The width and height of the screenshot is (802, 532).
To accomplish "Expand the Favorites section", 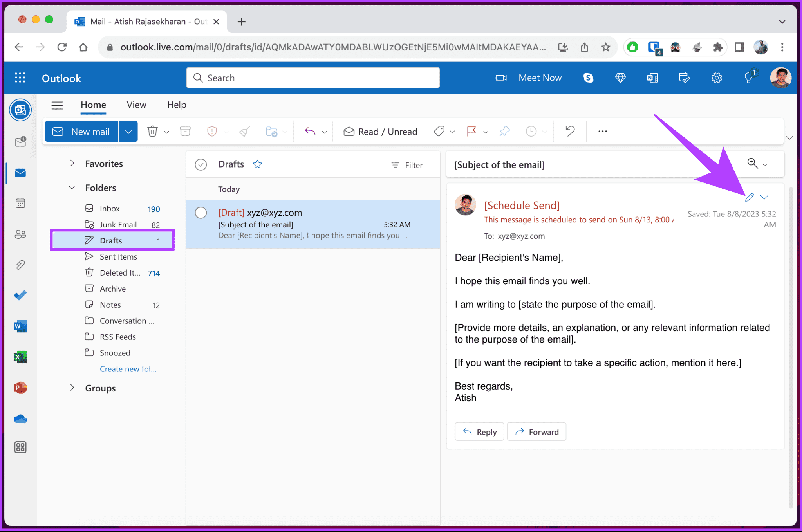I will pyautogui.click(x=71, y=163).
